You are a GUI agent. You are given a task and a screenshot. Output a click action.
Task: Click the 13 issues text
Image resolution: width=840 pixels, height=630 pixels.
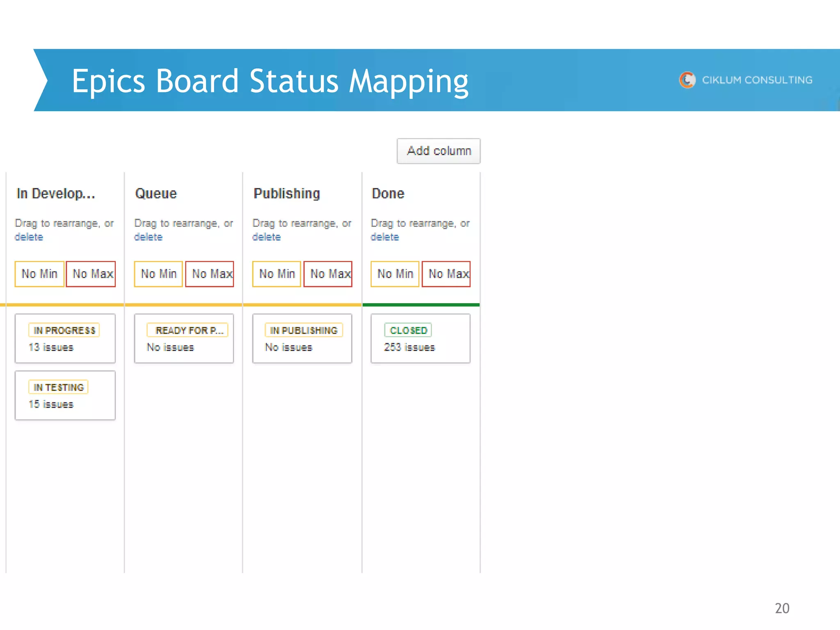tap(51, 347)
